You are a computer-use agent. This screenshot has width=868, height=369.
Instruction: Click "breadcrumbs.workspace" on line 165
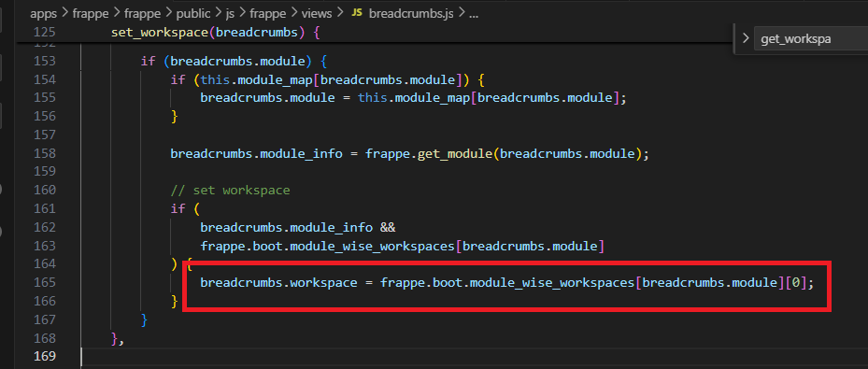click(278, 282)
